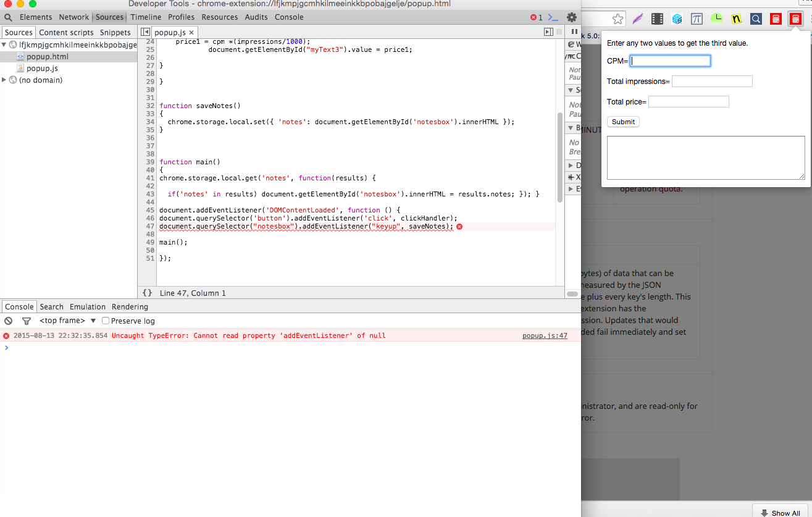Open the first red calculator extension
The height and width of the screenshot is (517, 812).
coord(776,19)
